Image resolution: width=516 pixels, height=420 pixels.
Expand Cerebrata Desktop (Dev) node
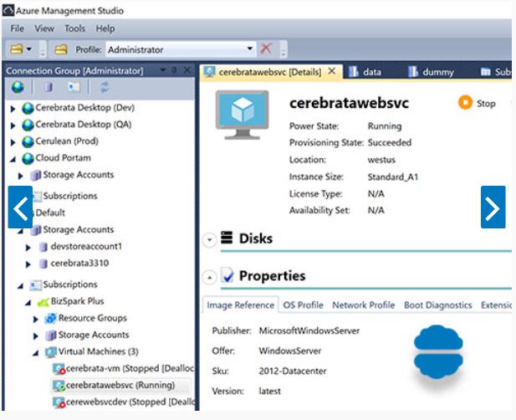coord(13,108)
